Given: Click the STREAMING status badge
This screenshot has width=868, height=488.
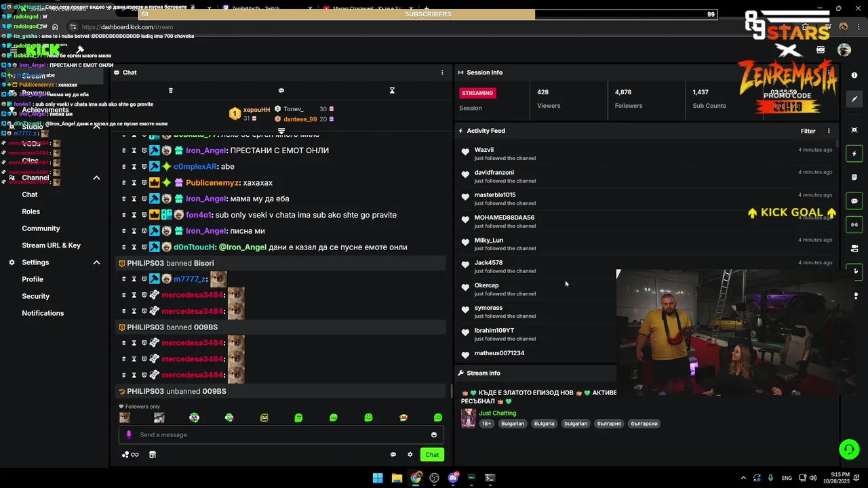Looking at the screenshot, I should coord(477,93).
